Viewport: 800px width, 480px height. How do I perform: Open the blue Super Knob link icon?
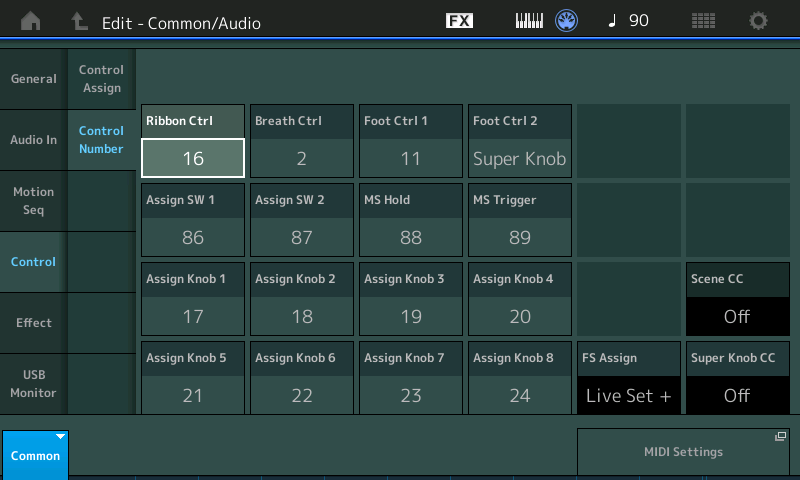(x=567, y=21)
